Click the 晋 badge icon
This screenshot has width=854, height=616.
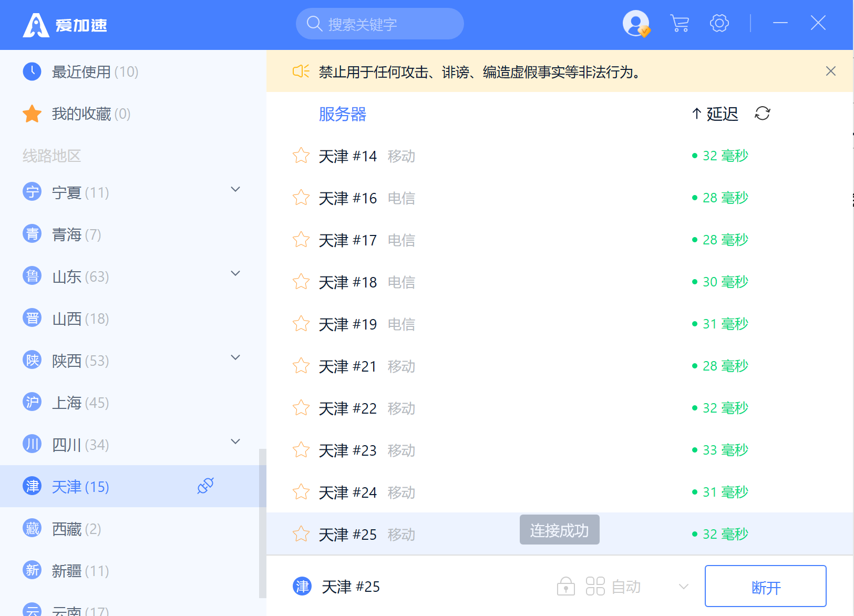(x=32, y=318)
